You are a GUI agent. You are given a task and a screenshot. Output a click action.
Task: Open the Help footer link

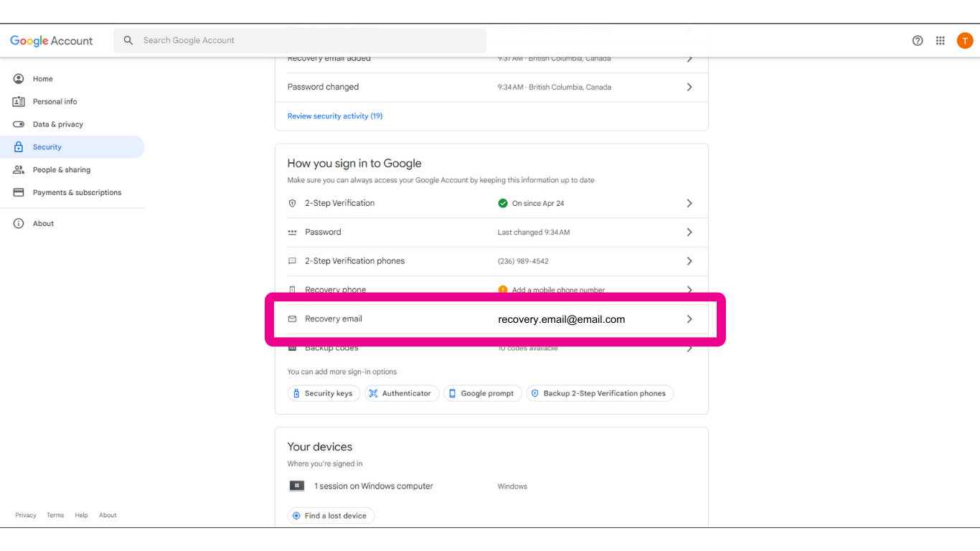coord(82,516)
